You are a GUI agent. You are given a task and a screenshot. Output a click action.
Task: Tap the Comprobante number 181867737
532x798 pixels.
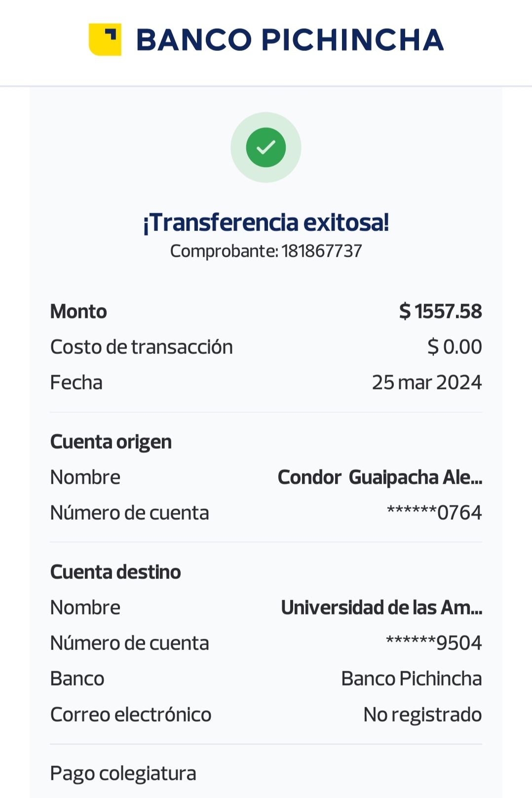pyautogui.click(x=321, y=251)
